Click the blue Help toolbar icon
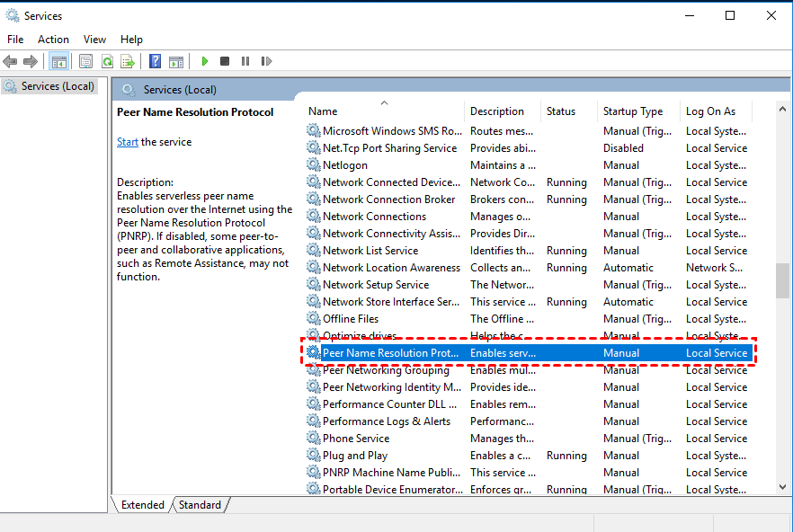This screenshot has width=793, height=532. pos(155,62)
